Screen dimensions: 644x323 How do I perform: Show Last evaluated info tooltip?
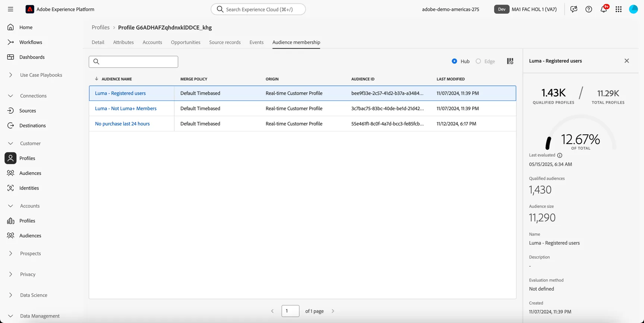point(560,155)
